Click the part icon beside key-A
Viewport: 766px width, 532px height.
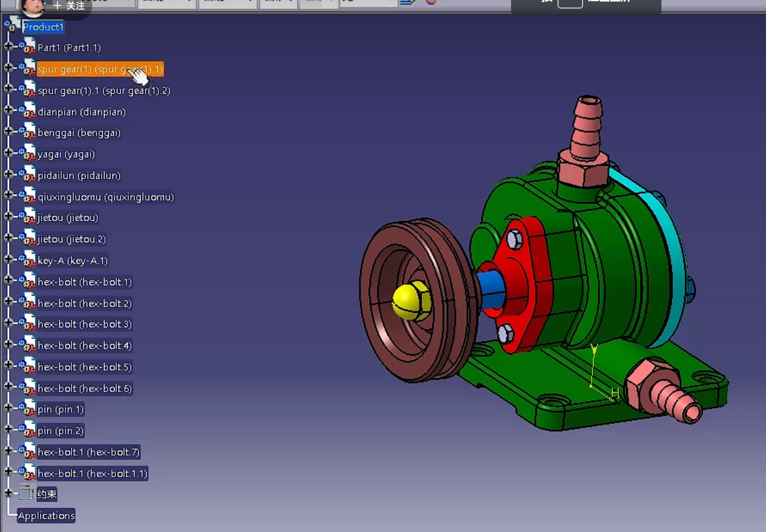click(x=27, y=260)
